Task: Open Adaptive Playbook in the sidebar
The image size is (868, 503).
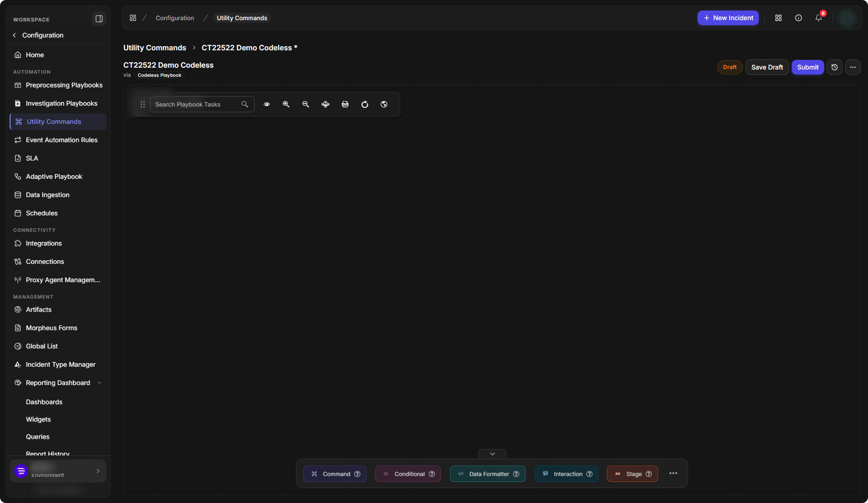Action: point(58,177)
